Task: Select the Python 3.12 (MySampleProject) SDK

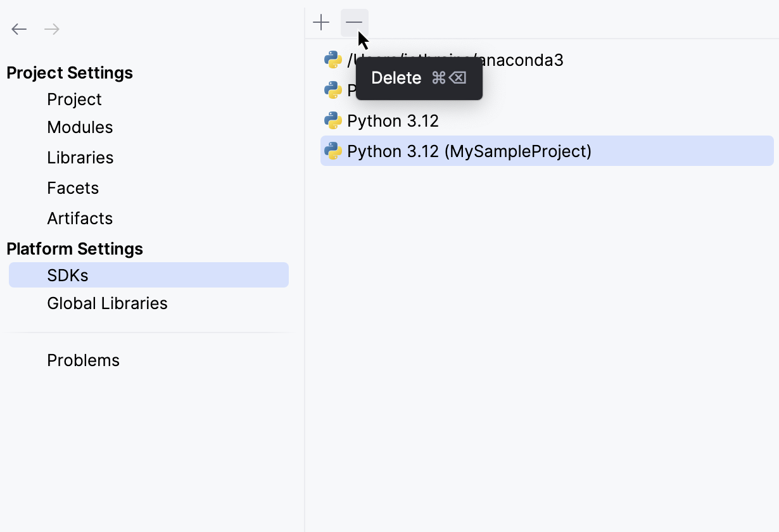Action: [469, 151]
